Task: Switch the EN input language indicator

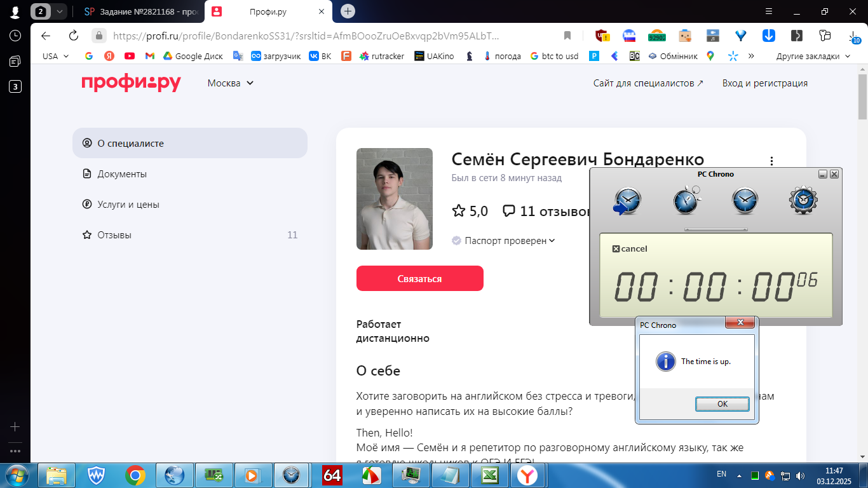Action: point(721,474)
